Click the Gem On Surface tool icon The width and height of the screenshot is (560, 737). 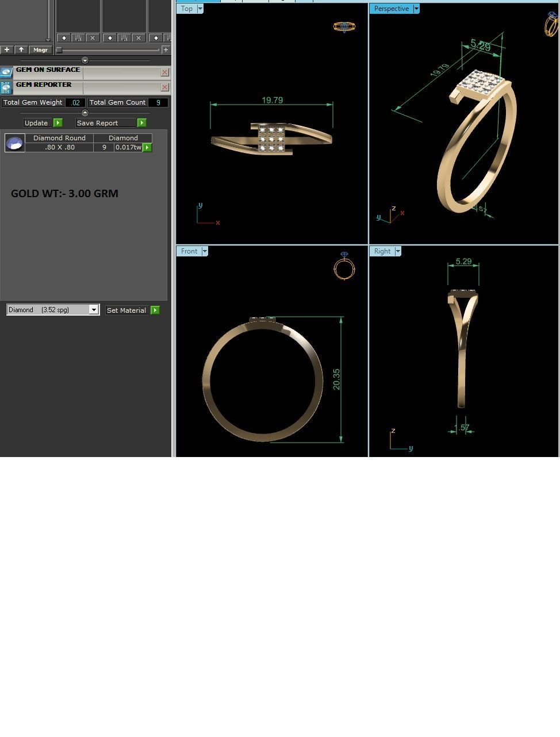coord(6,72)
